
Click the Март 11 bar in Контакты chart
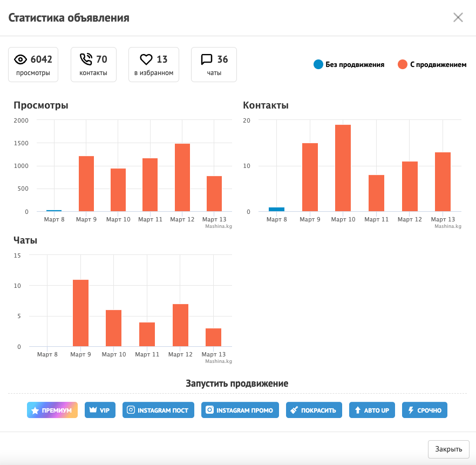377,193
